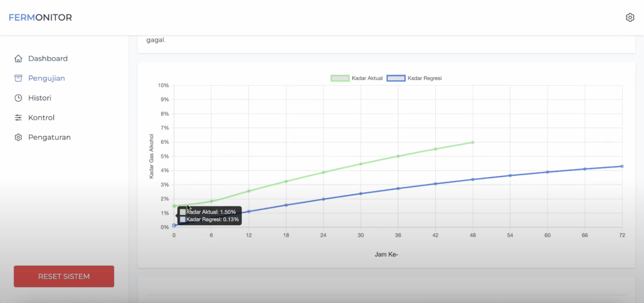Screen dimensions: 644x303
Task: Open the Kontrol menu entry
Action: tap(41, 118)
